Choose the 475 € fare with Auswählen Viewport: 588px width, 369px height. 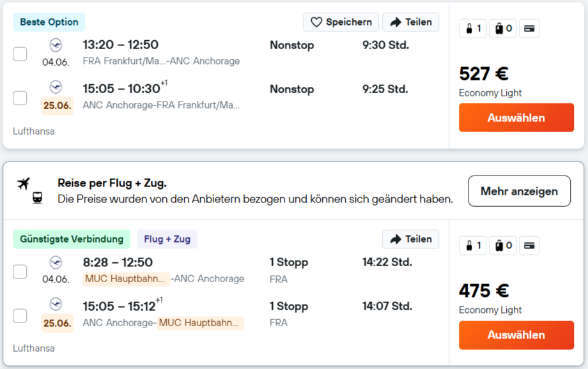pos(516,335)
